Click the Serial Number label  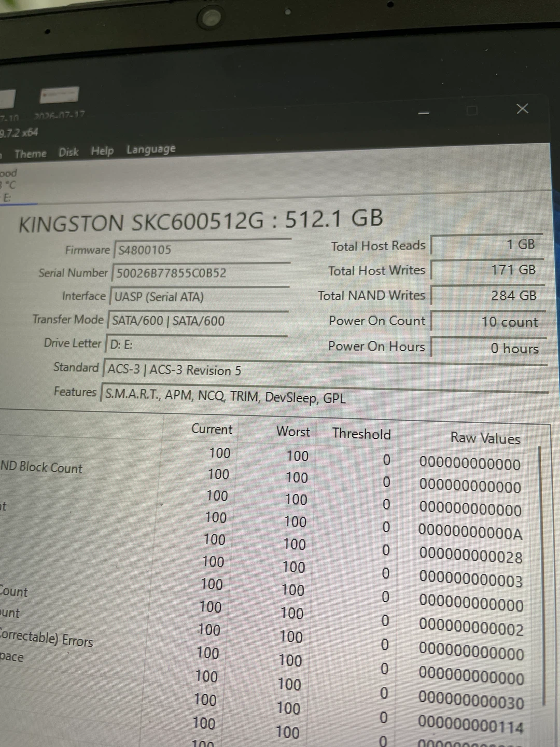coord(73,273)
